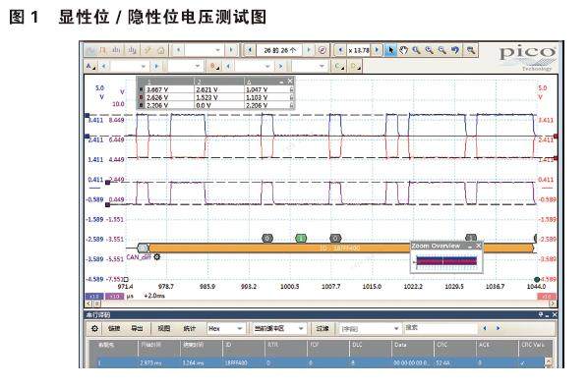The width and height of the screenshot is (588, 387).
Task: Open the Hex format dropdown
Action: tap(226, 328)
